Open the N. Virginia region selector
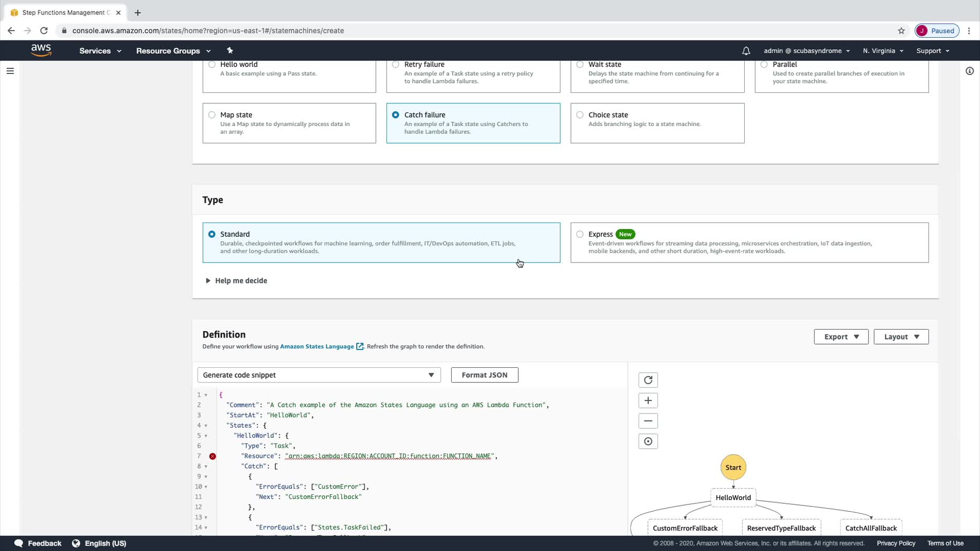This screenshot has width=980, height=551. [883, 51]
